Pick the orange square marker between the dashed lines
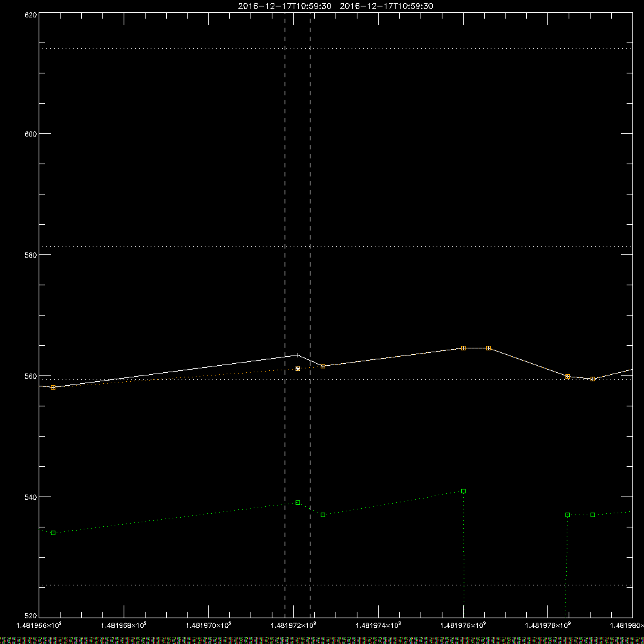644x644 pixels. (298, 369)
